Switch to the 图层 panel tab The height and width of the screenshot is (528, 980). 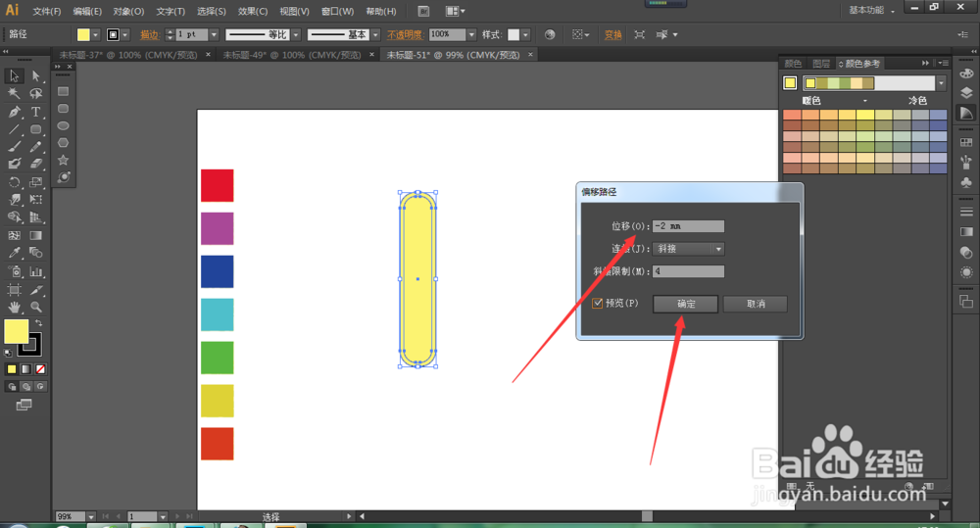point(820,64)
